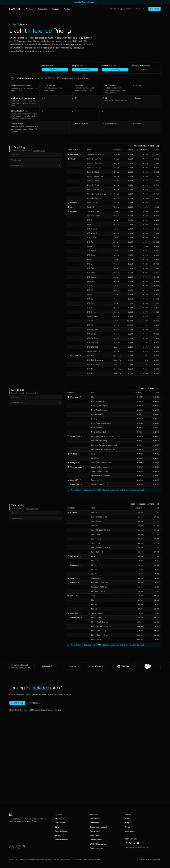
Task: Click Start building button in the header
Action: (154, 9)
